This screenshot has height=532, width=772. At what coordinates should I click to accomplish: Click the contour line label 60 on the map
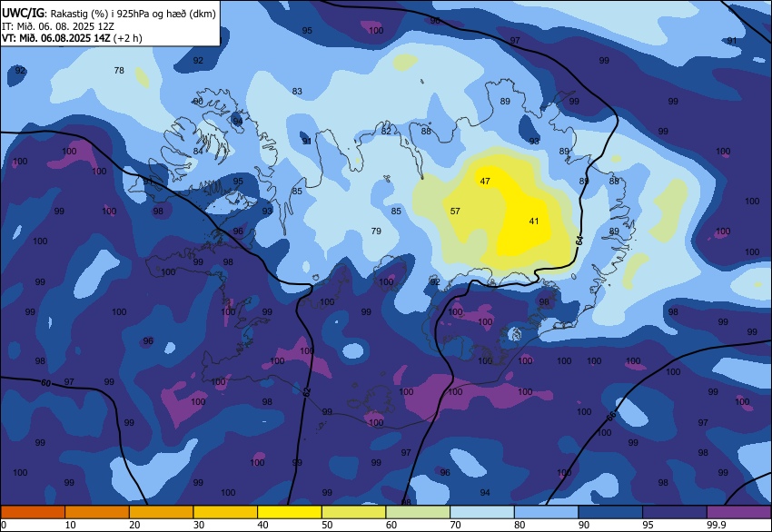(45, 382)
